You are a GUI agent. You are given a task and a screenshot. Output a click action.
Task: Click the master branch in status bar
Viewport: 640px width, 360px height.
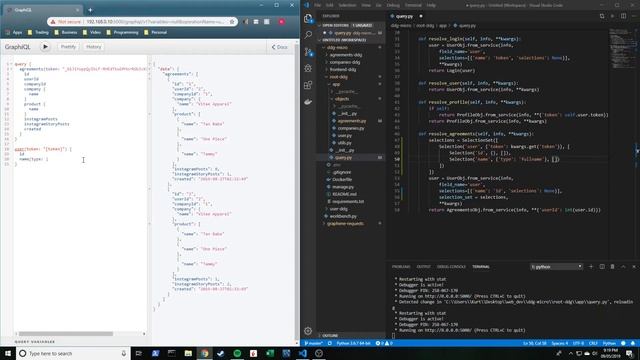tap(313, 344)
